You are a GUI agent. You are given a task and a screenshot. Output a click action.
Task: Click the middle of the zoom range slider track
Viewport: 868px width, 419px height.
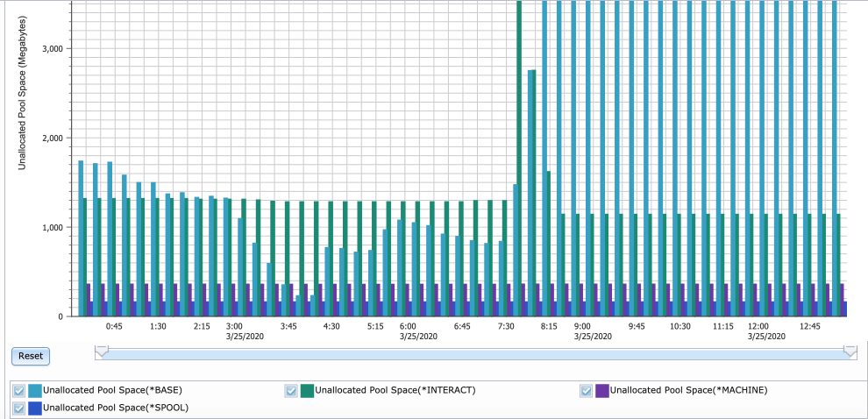click(x=475, y=352)
